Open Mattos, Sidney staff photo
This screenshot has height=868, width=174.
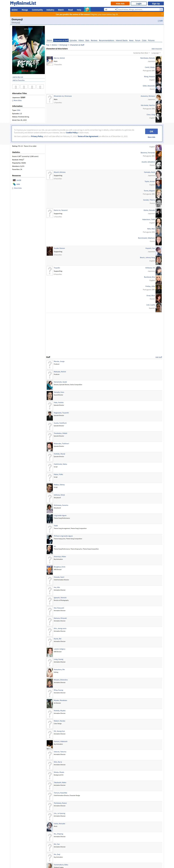tap(50, 488)
